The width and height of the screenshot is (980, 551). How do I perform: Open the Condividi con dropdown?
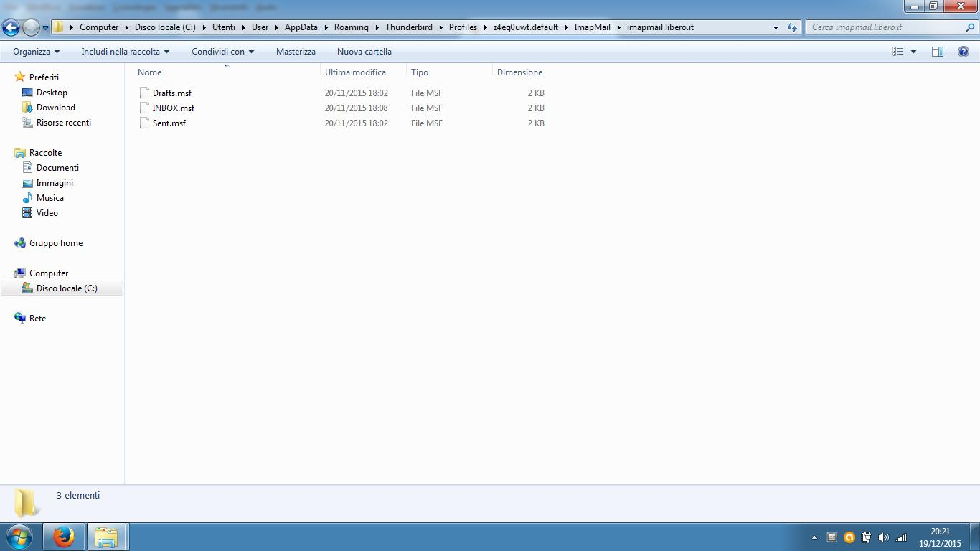[x=222, y=52]
